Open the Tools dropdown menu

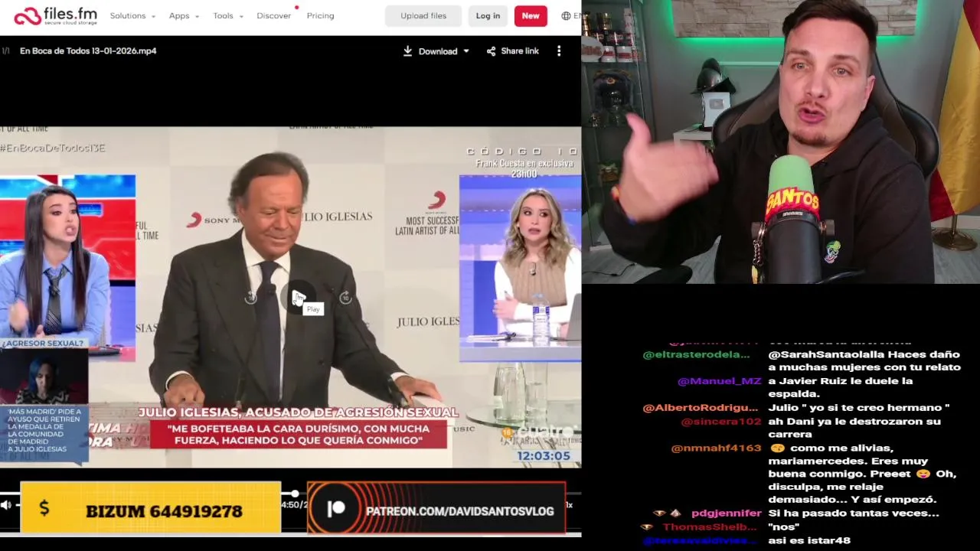coord(228,16)
